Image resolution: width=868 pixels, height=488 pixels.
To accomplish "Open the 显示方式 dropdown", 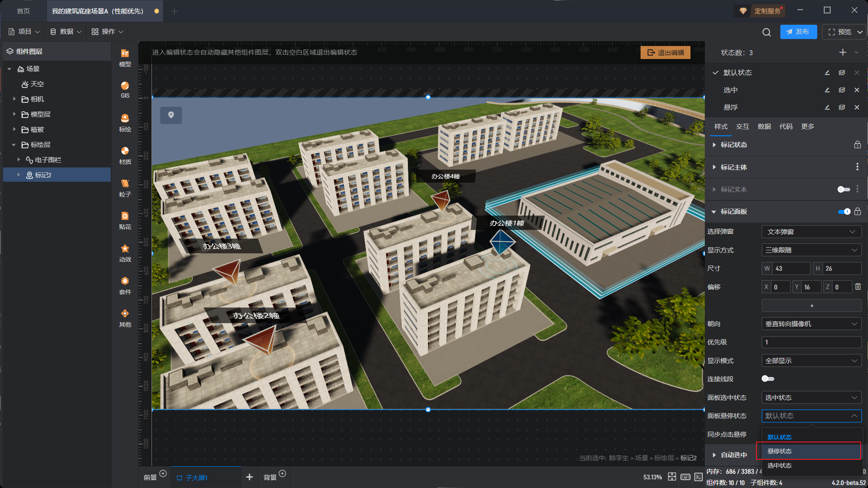I will tap(811, 250).
